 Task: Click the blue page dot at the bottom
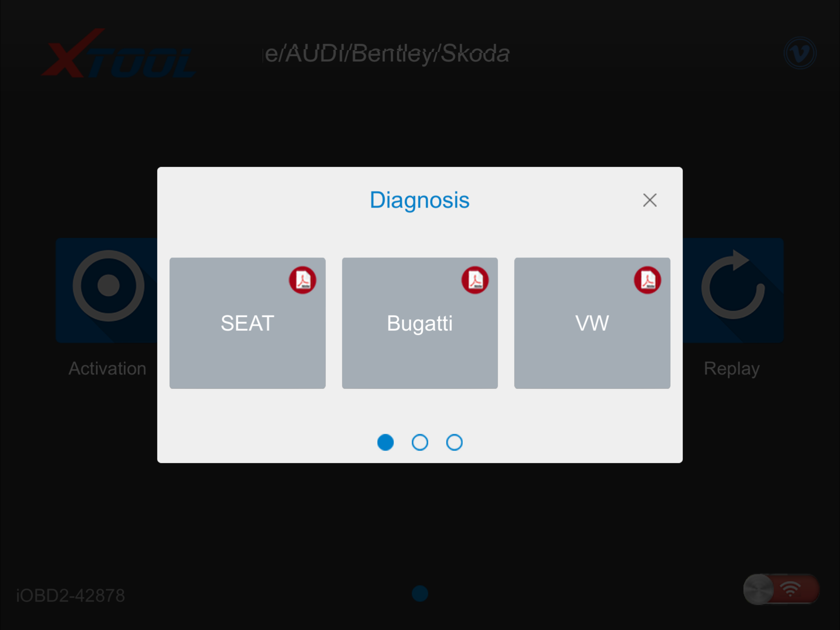pyautogui.click(x=420, y=593)
